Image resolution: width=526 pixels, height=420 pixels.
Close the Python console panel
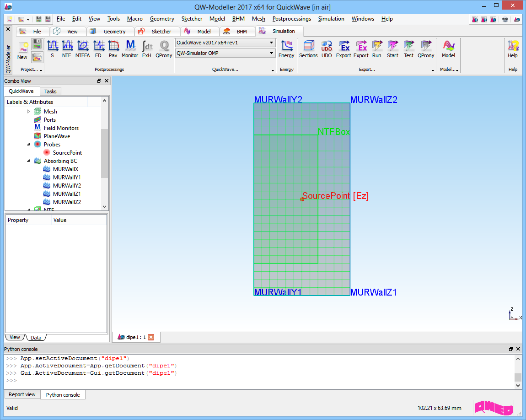tap(518, 349)
